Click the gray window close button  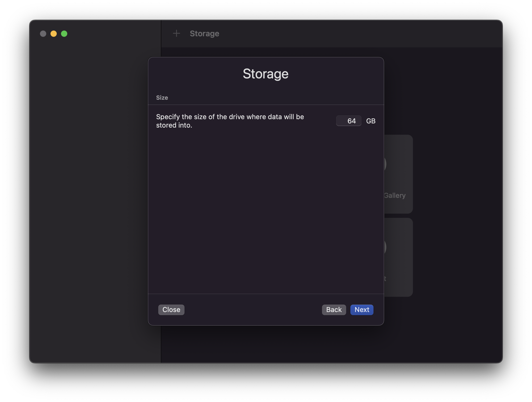click(43, 34)
